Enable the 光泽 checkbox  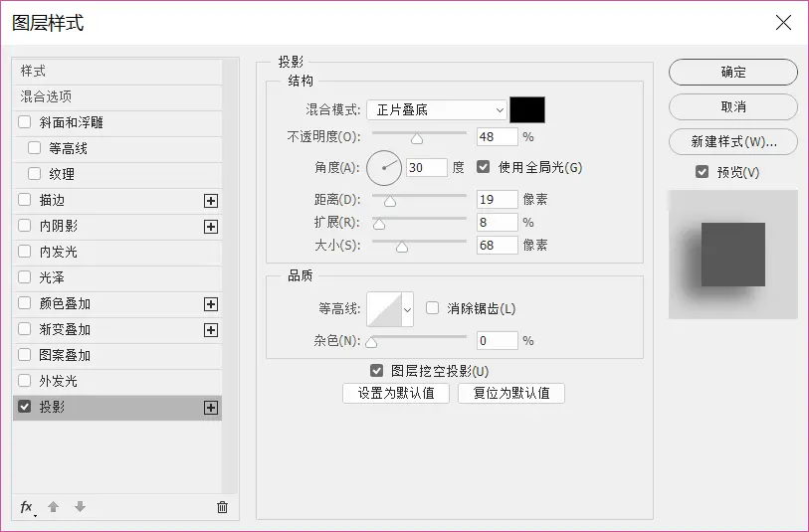click(24, 276)
